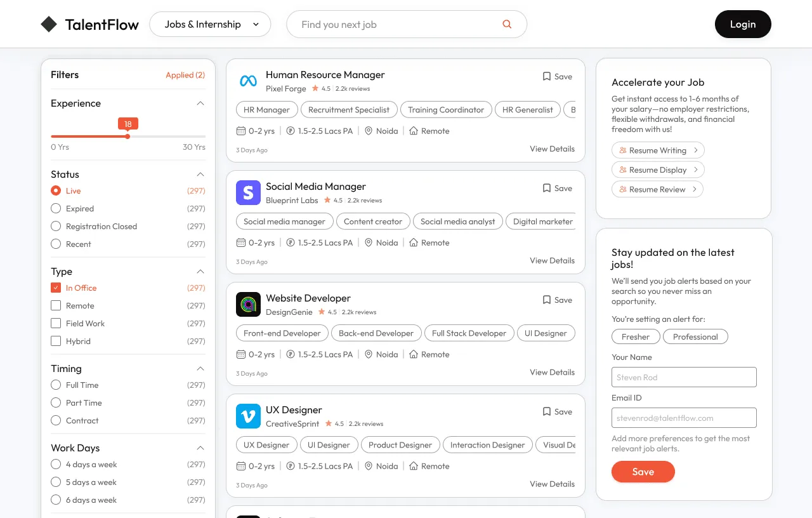Viewport: 812px width, 518px height.
Task: Select the Fresher alert tab
Action: point(636,336)
